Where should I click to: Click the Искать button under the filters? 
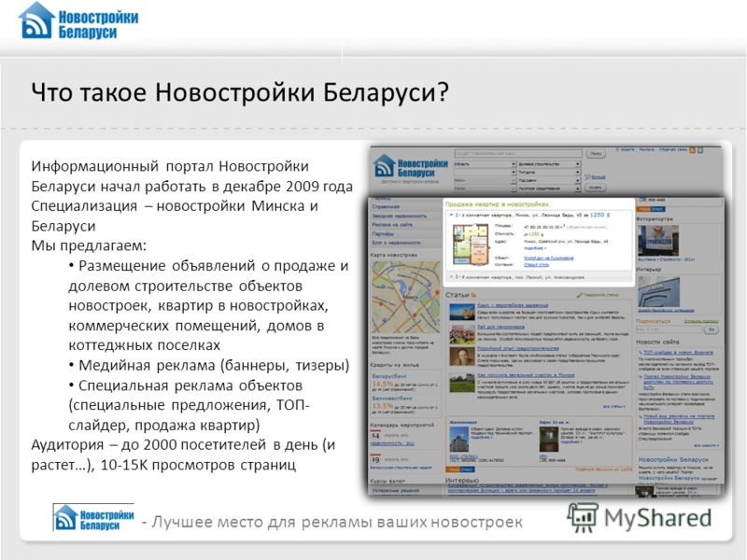(596, 188)
